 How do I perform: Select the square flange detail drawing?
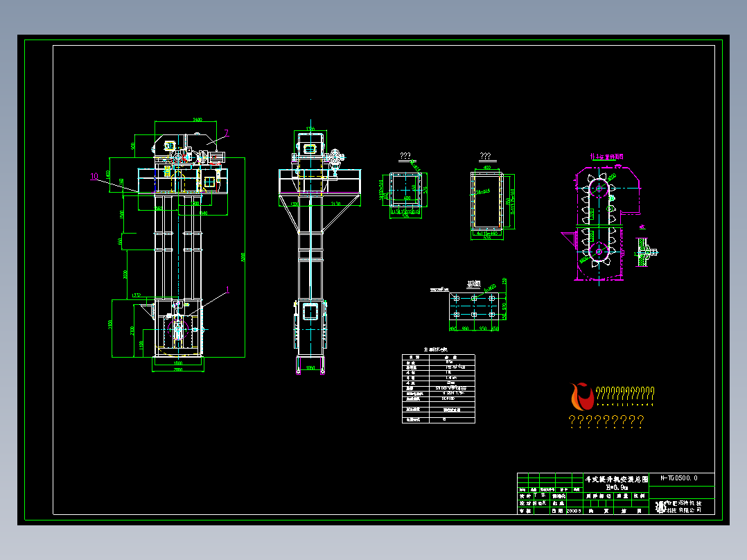tap(405, 190)
